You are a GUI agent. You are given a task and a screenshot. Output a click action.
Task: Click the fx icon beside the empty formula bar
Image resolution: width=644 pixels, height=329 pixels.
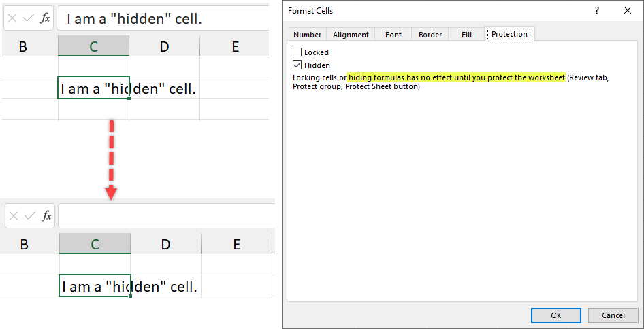[x=46, y=215]
